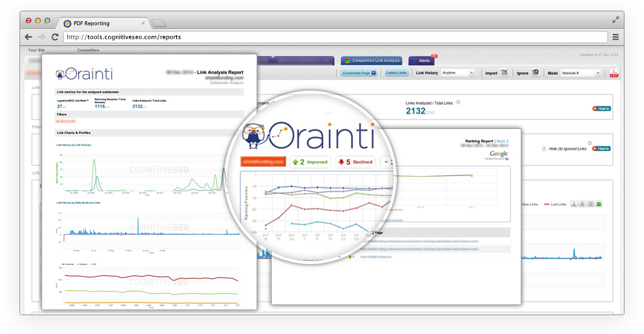Image resolution: width=644 pixels, height=334 pixels.
Task: Click the cognitiveSEO Link Rank value 27
Action: (x=60, y=106)
